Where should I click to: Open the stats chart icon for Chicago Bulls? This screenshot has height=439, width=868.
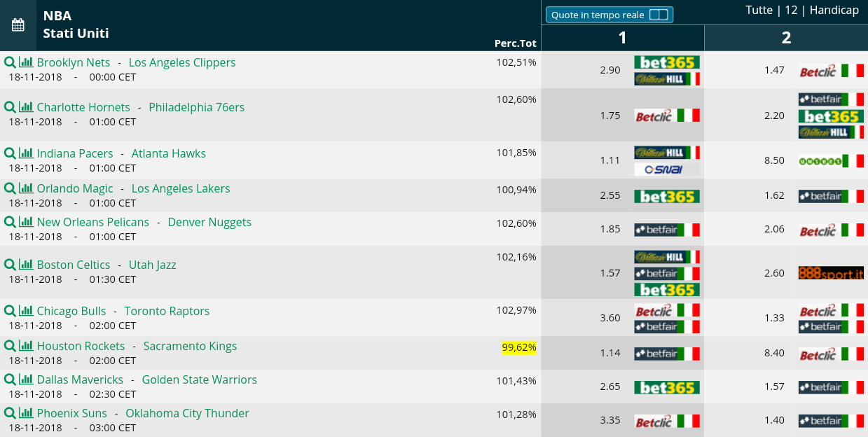[x=26, y=311]
